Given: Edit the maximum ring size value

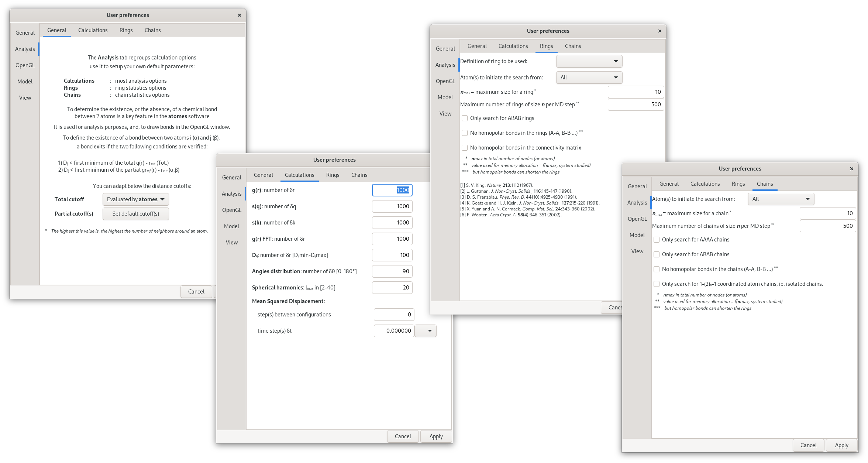Looking at the screenshot, I should 635,92.
